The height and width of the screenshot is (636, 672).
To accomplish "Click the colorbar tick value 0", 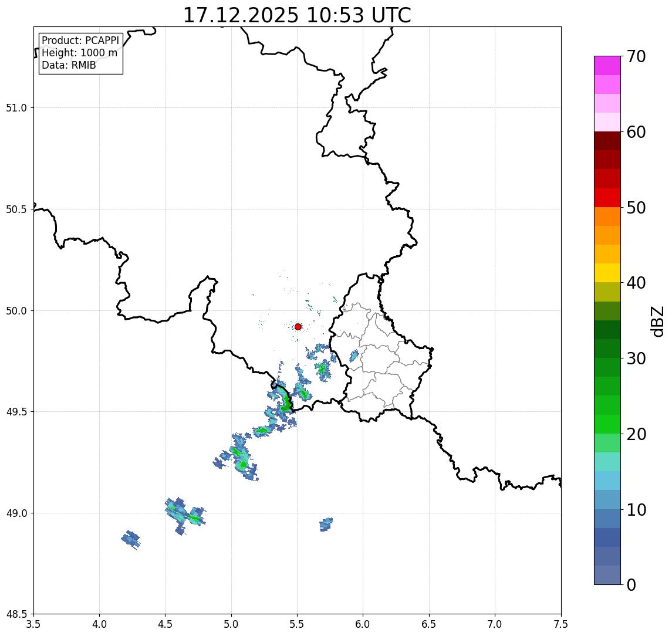I will pos(632,584).
